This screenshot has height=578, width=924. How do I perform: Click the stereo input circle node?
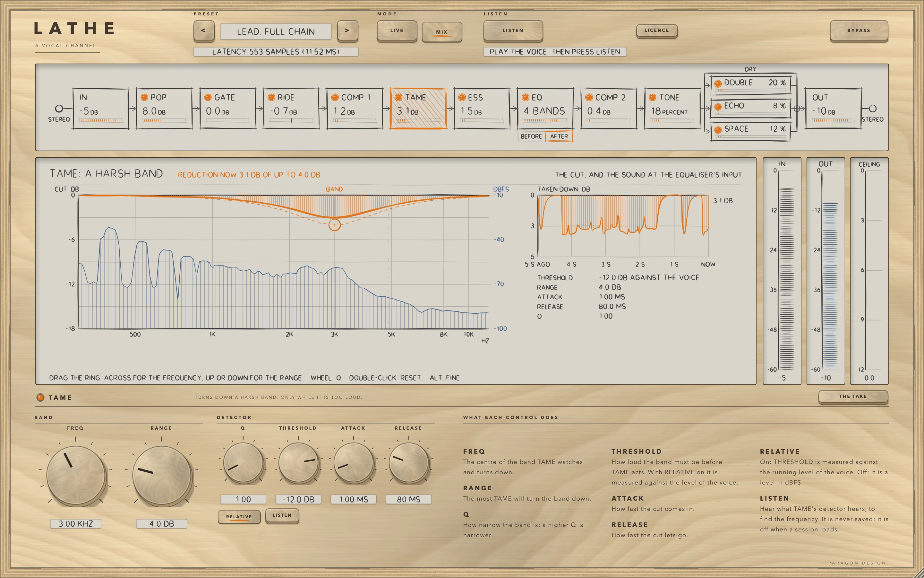(59, 109)
